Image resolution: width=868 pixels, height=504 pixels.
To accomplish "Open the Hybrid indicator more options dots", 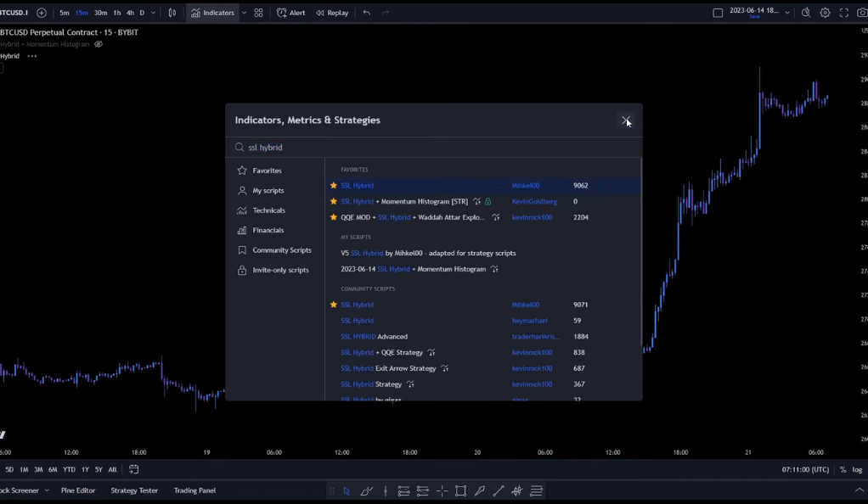I will (x=32, y=56).
